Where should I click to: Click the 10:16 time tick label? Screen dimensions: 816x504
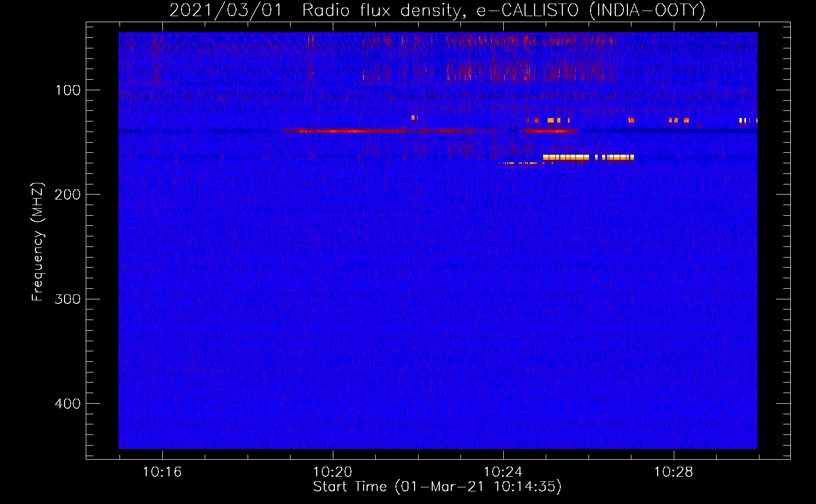coord(162,472)
